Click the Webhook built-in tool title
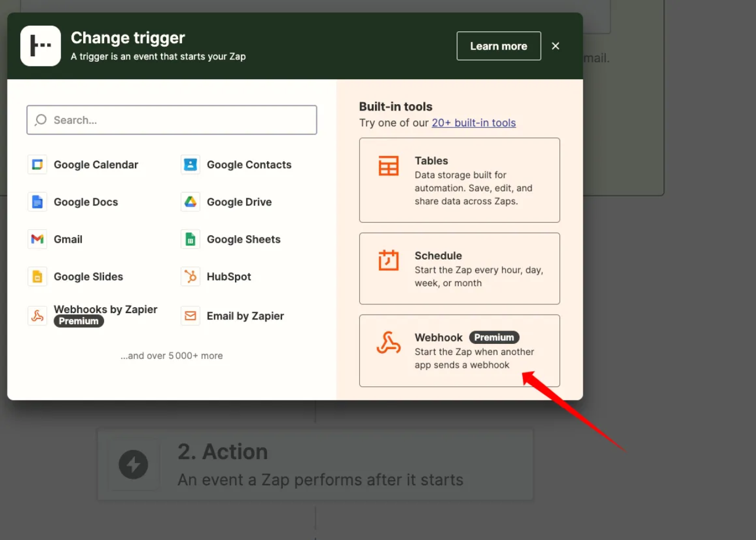756x540 pixels. pyautogui.click(x=438, y=337)
